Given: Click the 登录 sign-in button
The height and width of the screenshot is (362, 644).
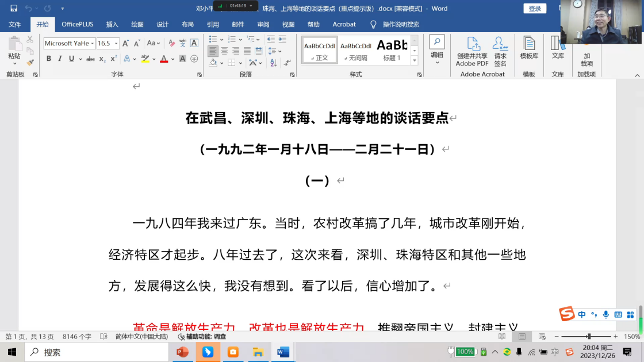Looking at the screenshot, I should click(535, 9).
